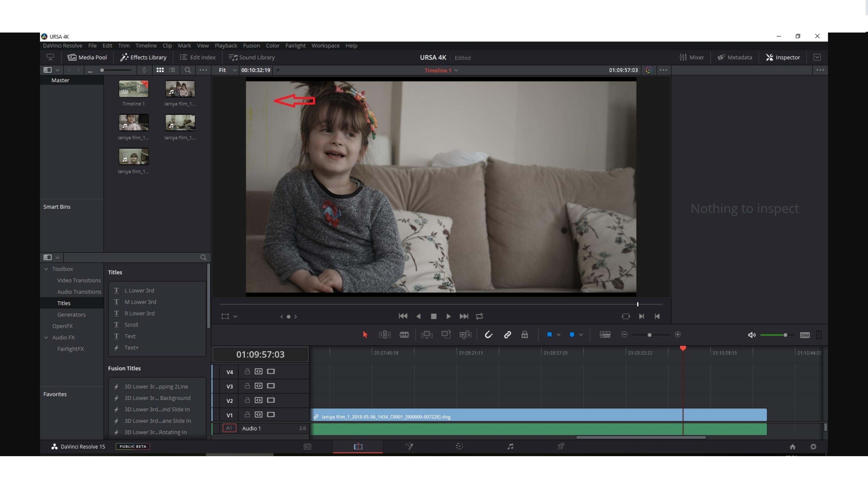Screen dimensions: 868x488
Task: Search the media pool with magnifier
Action: click(188, 70)
